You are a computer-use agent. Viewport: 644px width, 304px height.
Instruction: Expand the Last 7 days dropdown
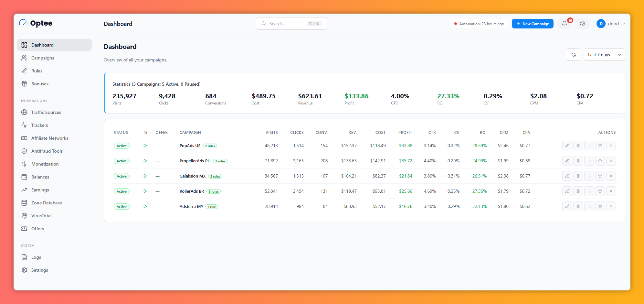point(605,55)
